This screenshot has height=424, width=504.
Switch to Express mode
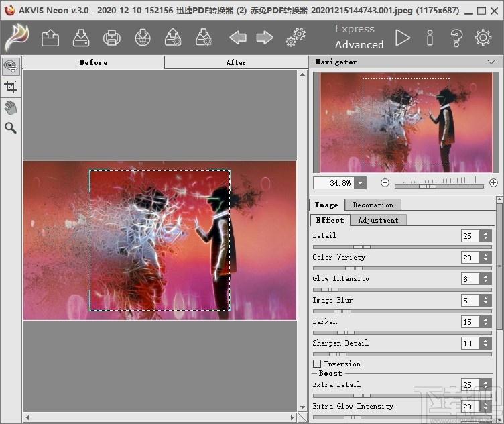point(355,29)
